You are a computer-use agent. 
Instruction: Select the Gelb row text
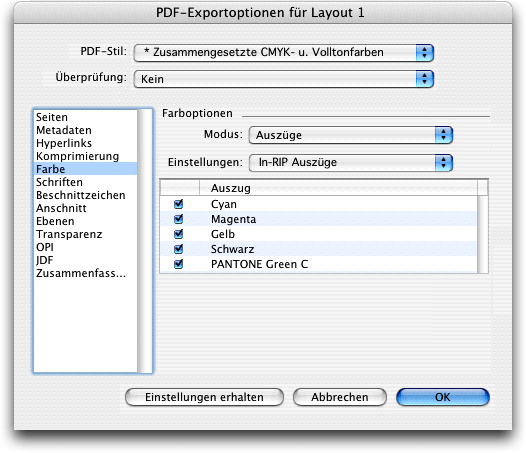pos(223,234)
